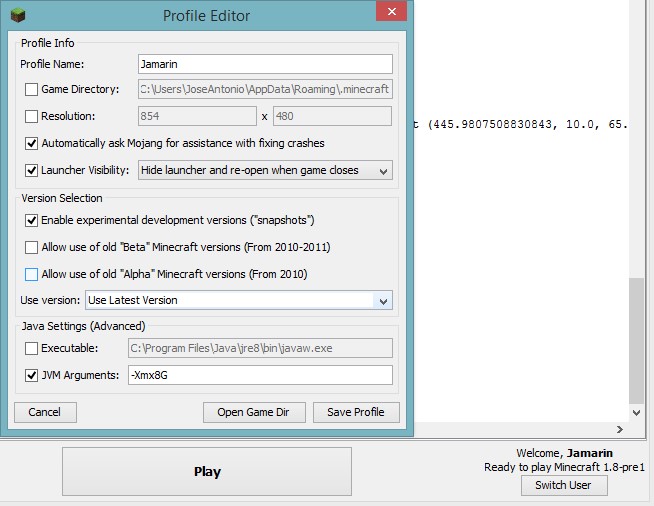The image size is (654, 506).
Task: Click the Java Settings (Advanced) label
Action: pos(83,326)
